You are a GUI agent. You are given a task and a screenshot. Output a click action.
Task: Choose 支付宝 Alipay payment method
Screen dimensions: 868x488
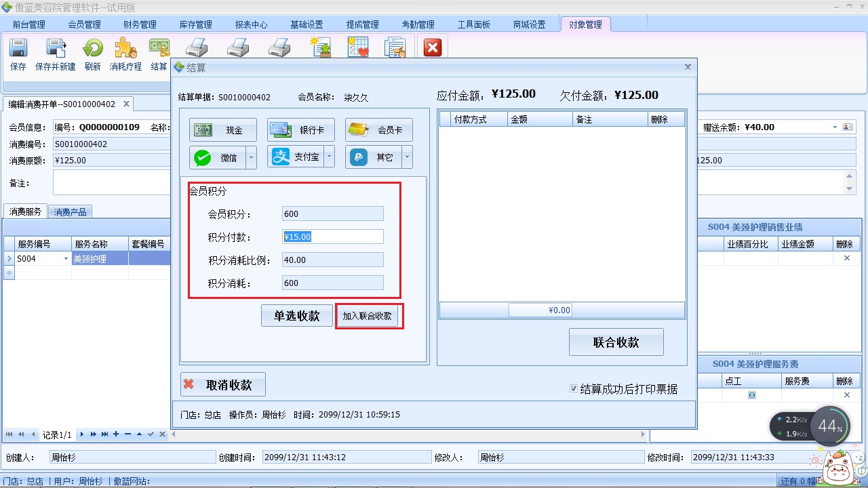point(296,157)
